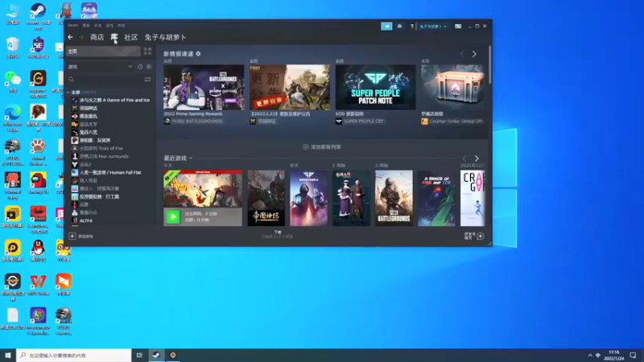Open advanced filter options icon
Viewport: 644px width, 362px height.
[x=147, y=79]
